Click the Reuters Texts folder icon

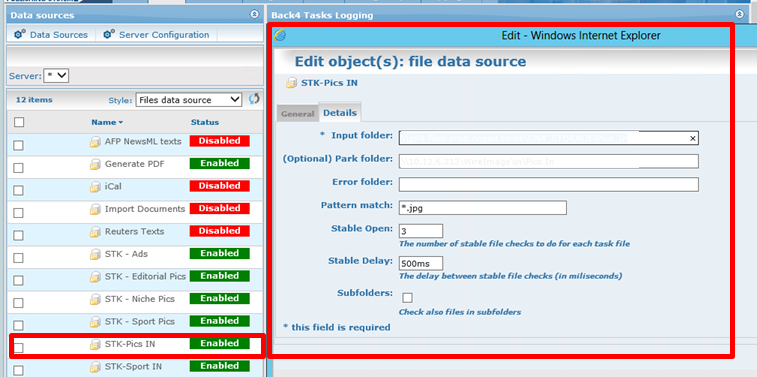pos(95,232)
